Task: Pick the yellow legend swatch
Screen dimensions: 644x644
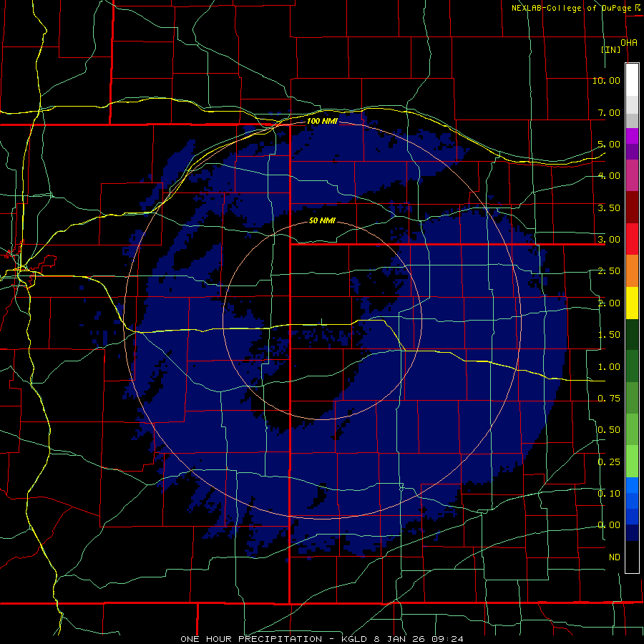Action: (x=632, y=303)
